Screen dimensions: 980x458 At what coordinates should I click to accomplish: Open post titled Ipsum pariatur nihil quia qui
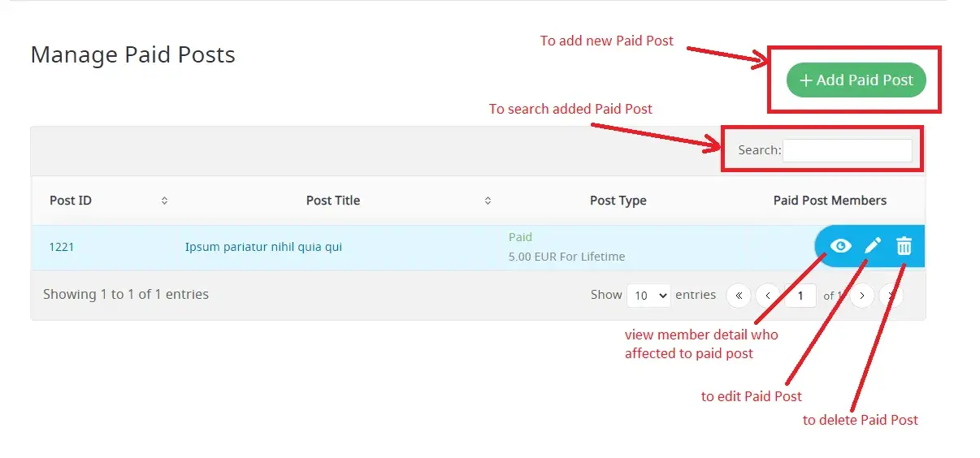(x=263, y=247)
